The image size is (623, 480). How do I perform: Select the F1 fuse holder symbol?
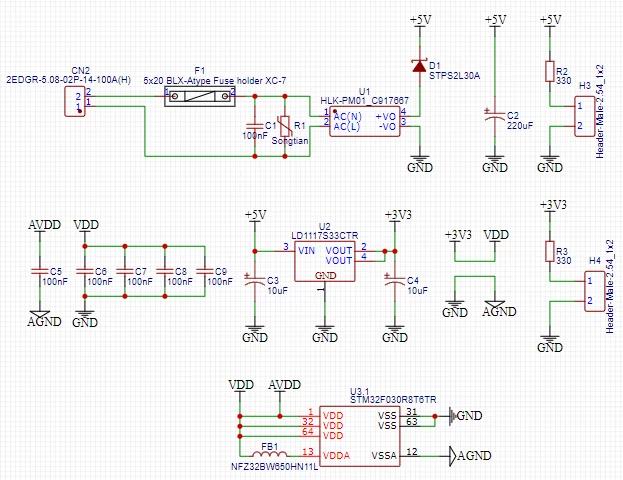[x=200, y=97]
